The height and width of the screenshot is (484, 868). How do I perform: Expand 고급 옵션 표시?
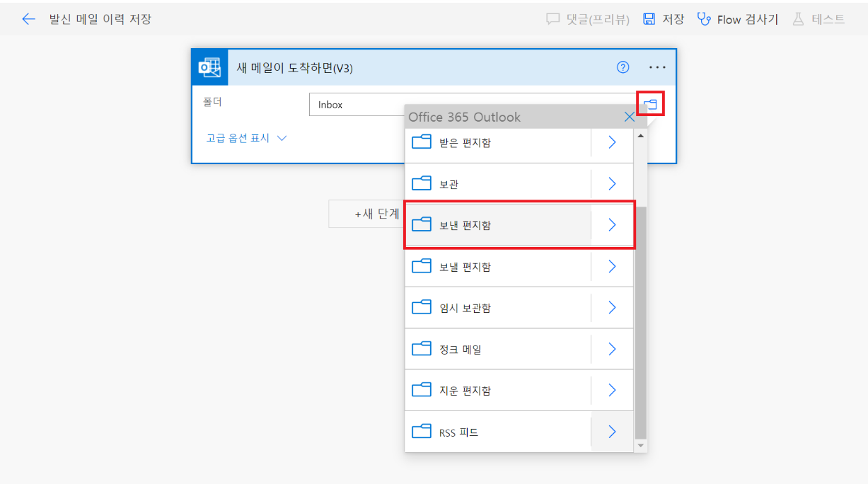tap(246, 139)
